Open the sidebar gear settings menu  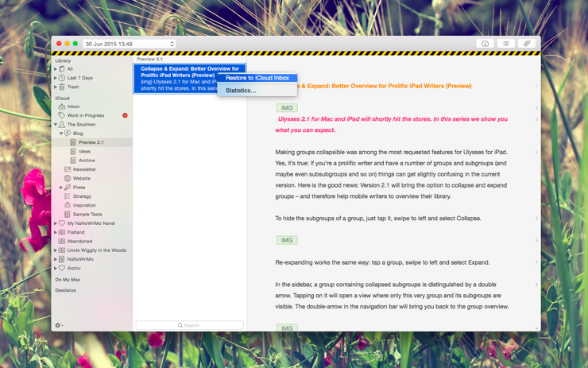click(60, 325)
